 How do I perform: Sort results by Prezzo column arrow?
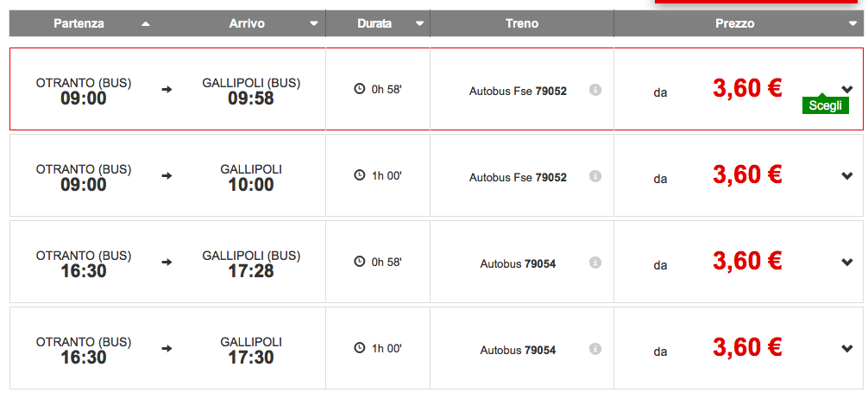pyautogui.click(x=852, y=24)
